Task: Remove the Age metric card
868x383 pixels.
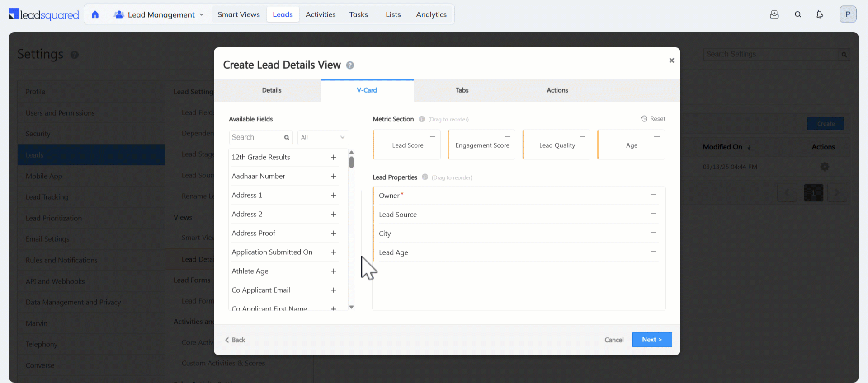Action: [x=657, y=136]
